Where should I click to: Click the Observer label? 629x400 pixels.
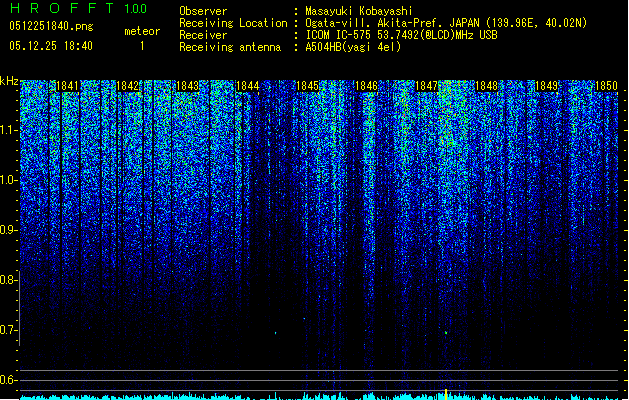click(x=203, y=11)
